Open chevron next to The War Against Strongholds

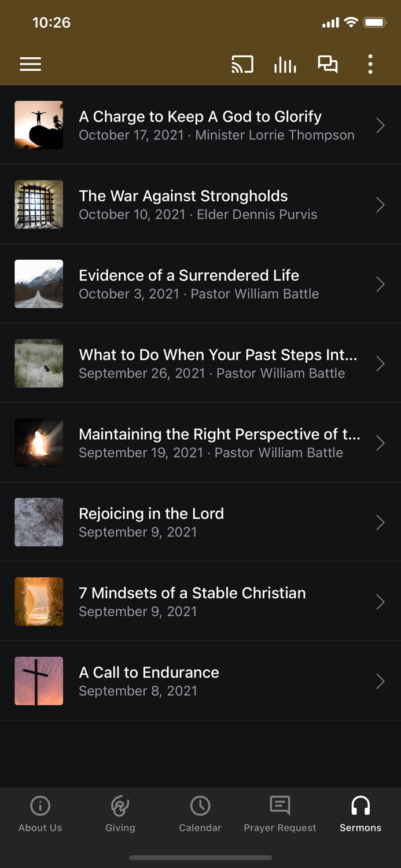pos(380,204)
